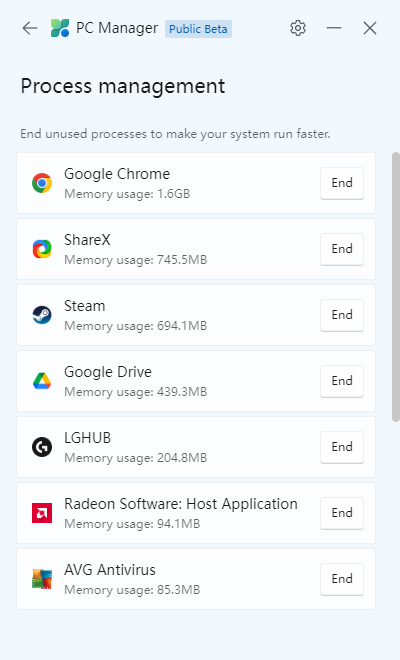400x660 pixels.
Task: Click 'Memory usage: 439.3MB' text
Action: [136, 392]
